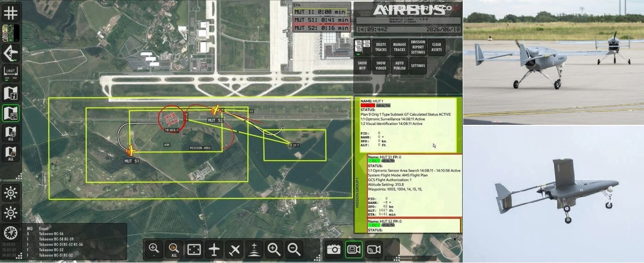644x263 pixels.
Task: Click the date 2026/06/10
Action: (443, 29)
